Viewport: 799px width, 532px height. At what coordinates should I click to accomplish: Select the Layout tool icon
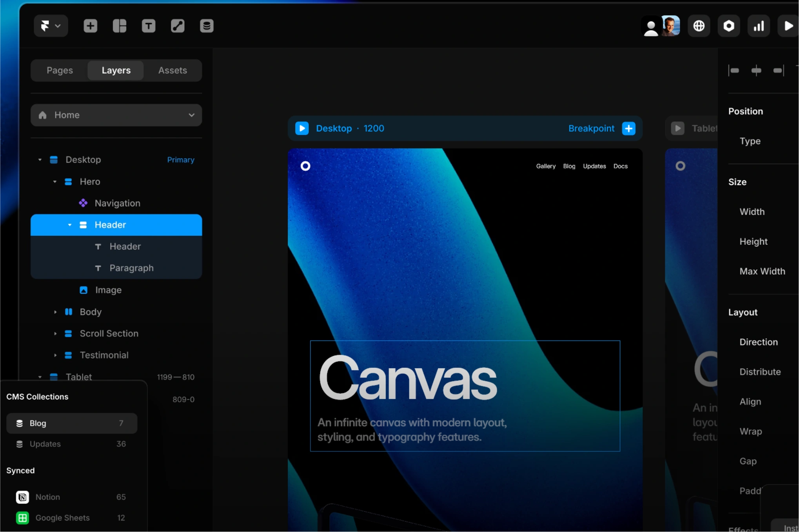(119, 26)
